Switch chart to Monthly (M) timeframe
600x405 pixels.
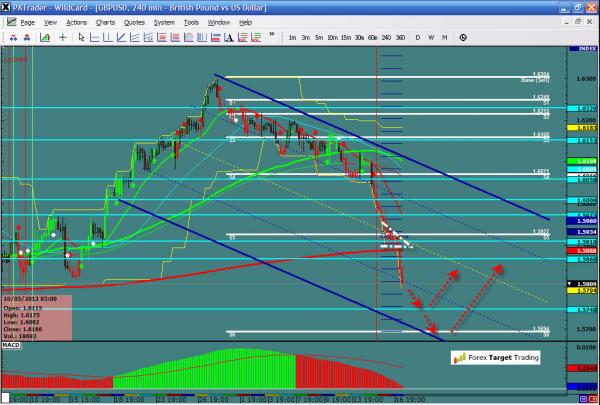click(x=444, y=38)
